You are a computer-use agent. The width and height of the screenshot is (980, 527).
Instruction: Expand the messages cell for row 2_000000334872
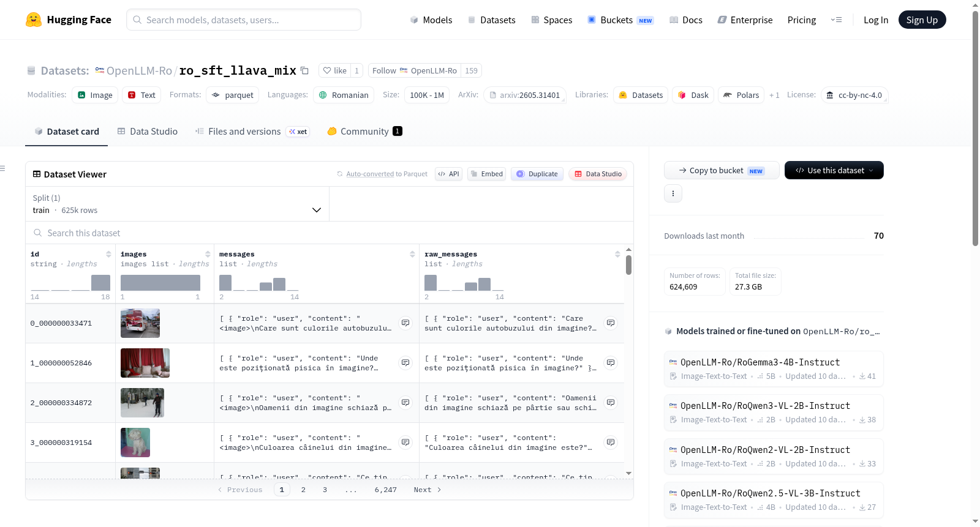coord(405,402)
